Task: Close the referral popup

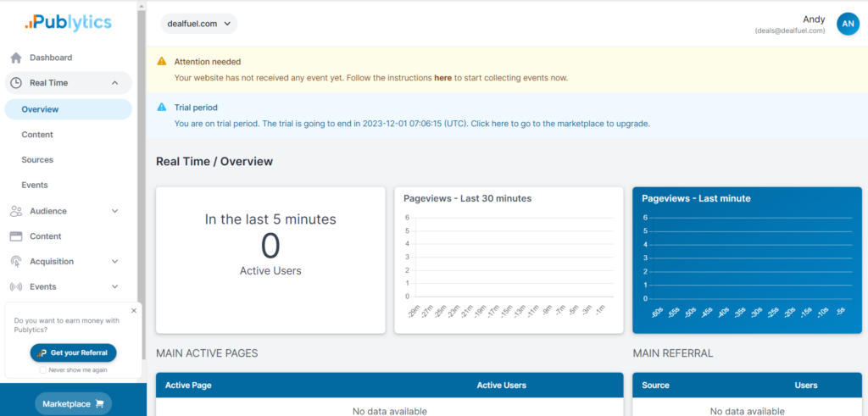Action: 134,310
